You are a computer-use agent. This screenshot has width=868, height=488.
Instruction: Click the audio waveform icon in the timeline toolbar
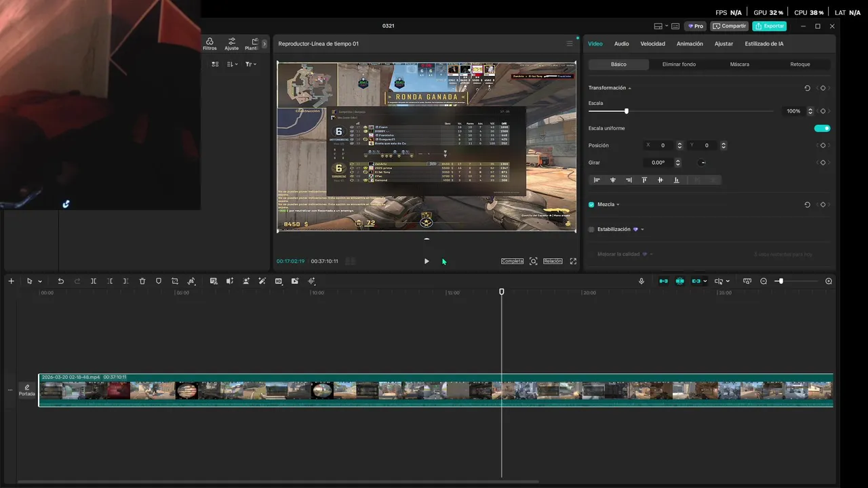click(x=311, y=281)
